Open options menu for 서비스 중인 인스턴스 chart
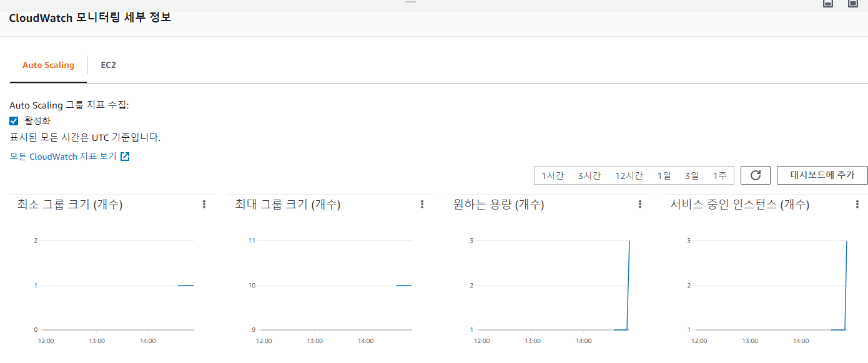The image size is (868, 363). click(858, 205)
